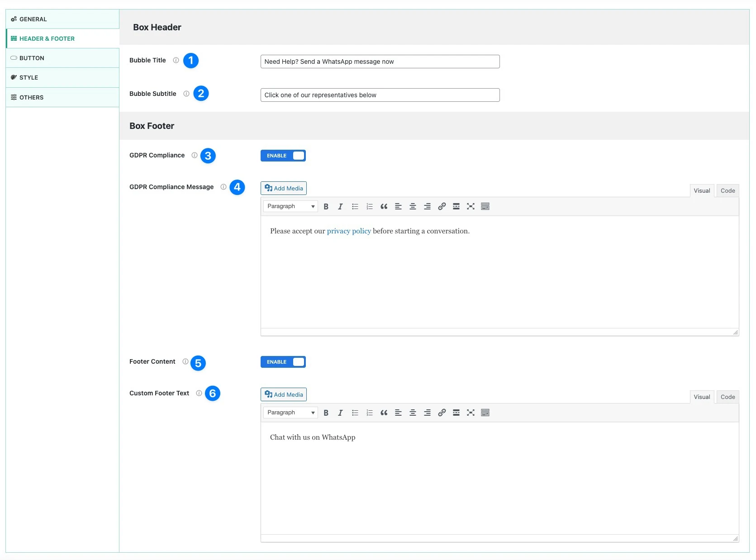
Task: Open the Button settings tab
Action: click(x=32, y=58)
